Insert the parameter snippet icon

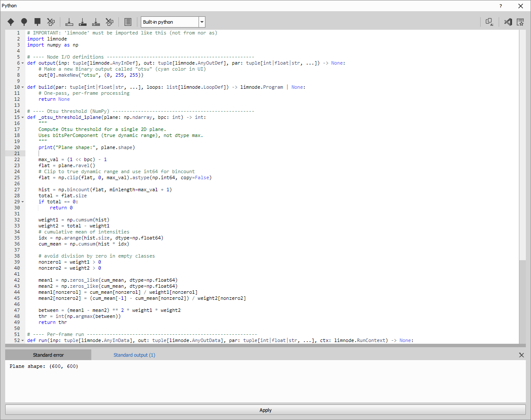96,22
